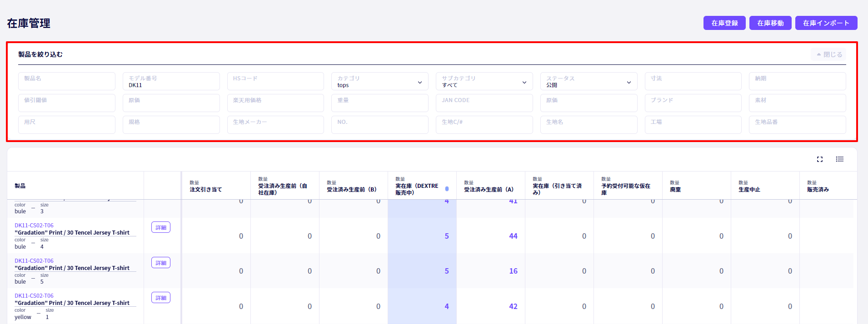Open DK11-CS02-T06 link in bule size 4 row
This screenshot has height=324, width=868.
pos(34,226)
